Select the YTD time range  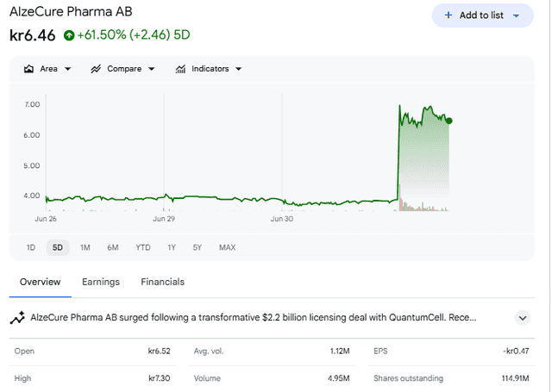pos(143,247)
